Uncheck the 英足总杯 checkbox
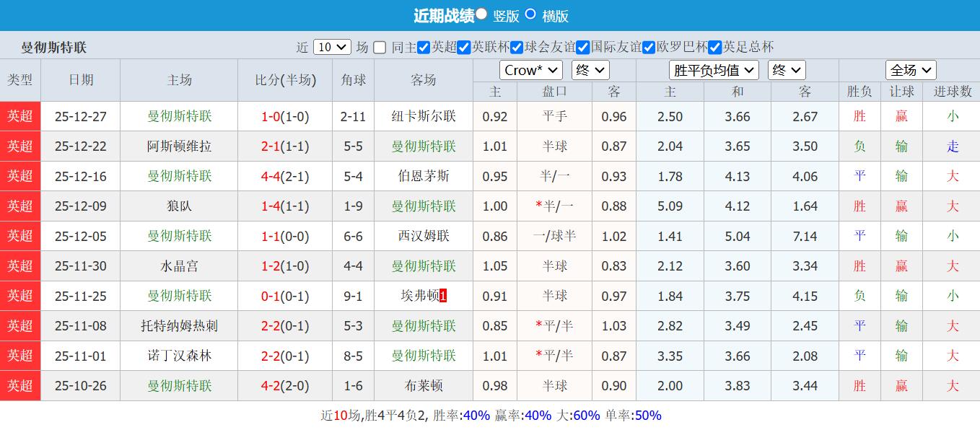 [714, 47]
